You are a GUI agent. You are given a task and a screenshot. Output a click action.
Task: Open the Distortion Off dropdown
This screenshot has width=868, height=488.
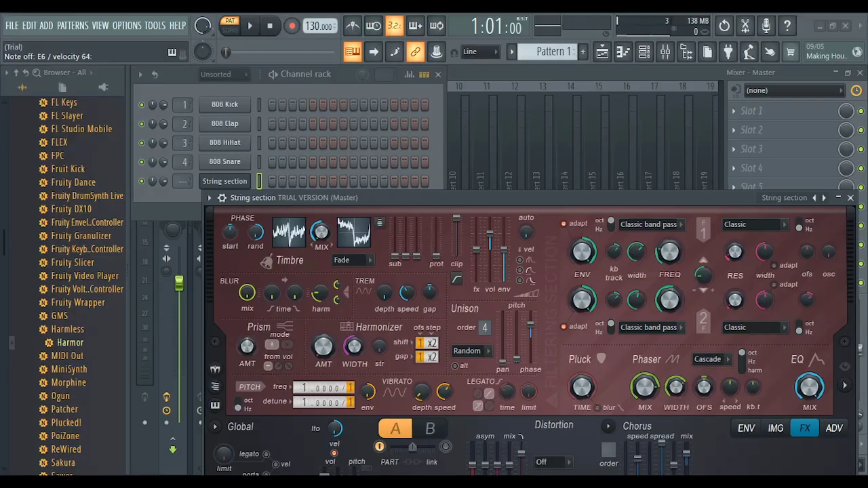553,462
